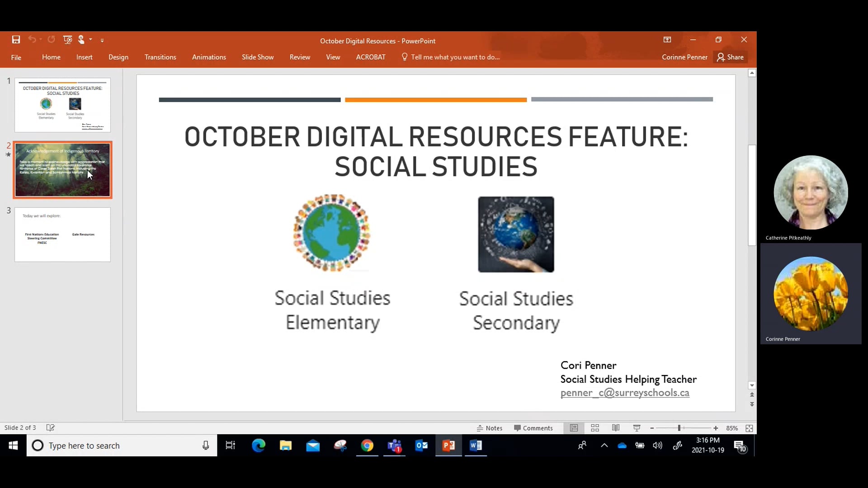Switch to the Transitions tab
This screenshot has width=868, height=488.
point(160,57)
